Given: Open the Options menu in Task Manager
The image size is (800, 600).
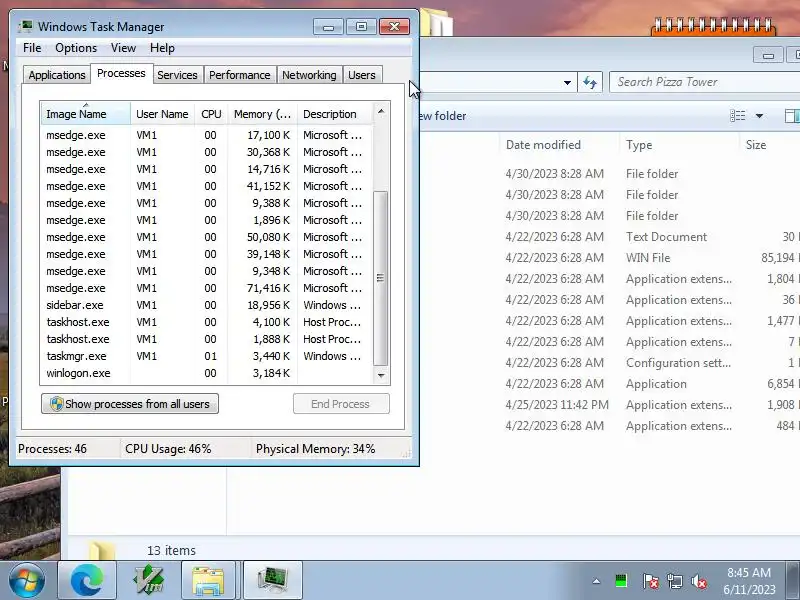Looking at the screenshot, I should (76, 48).
